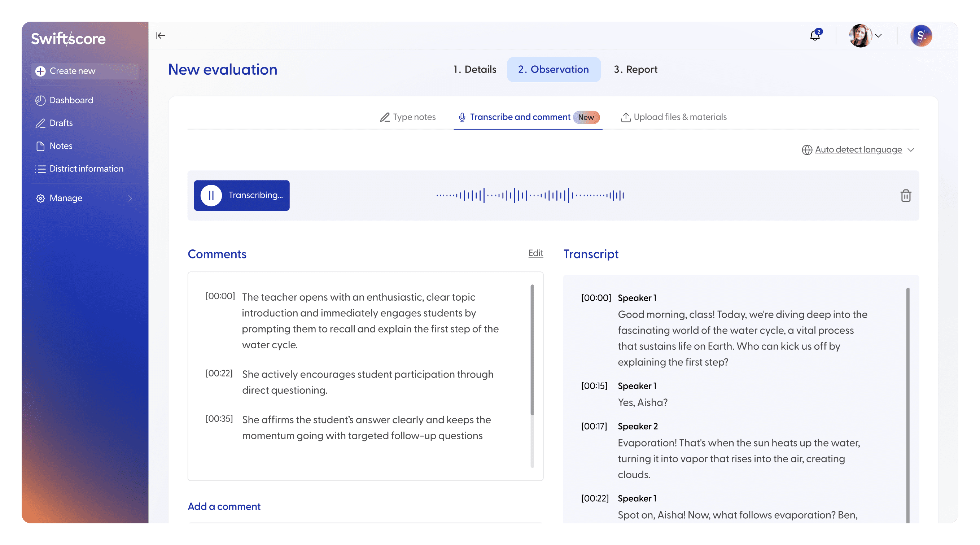Click the notifications bell icon

815,36
